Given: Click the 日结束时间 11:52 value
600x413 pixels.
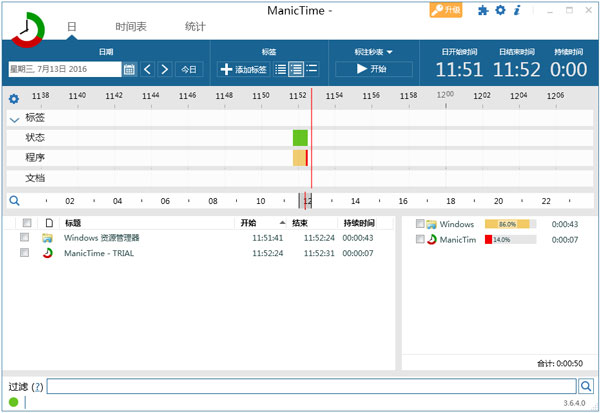Looking at the screenshot, I should click(x=517, y=69).
